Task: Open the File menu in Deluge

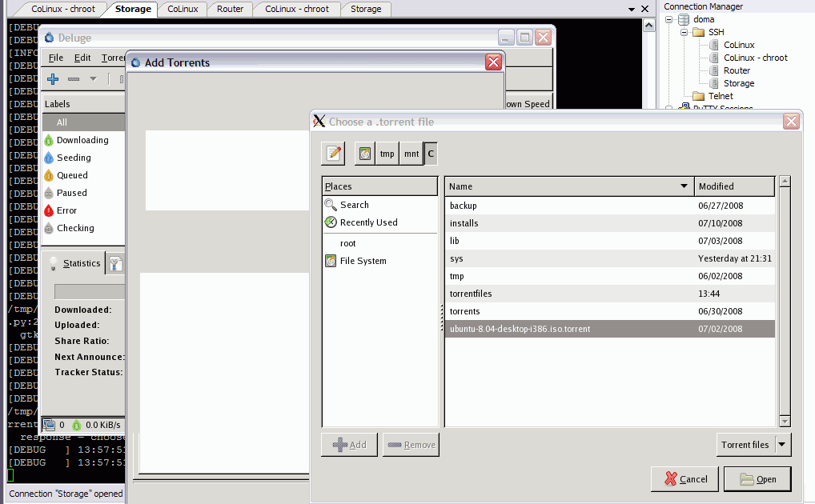Action: pyautogui.click(x=55, y=58)
